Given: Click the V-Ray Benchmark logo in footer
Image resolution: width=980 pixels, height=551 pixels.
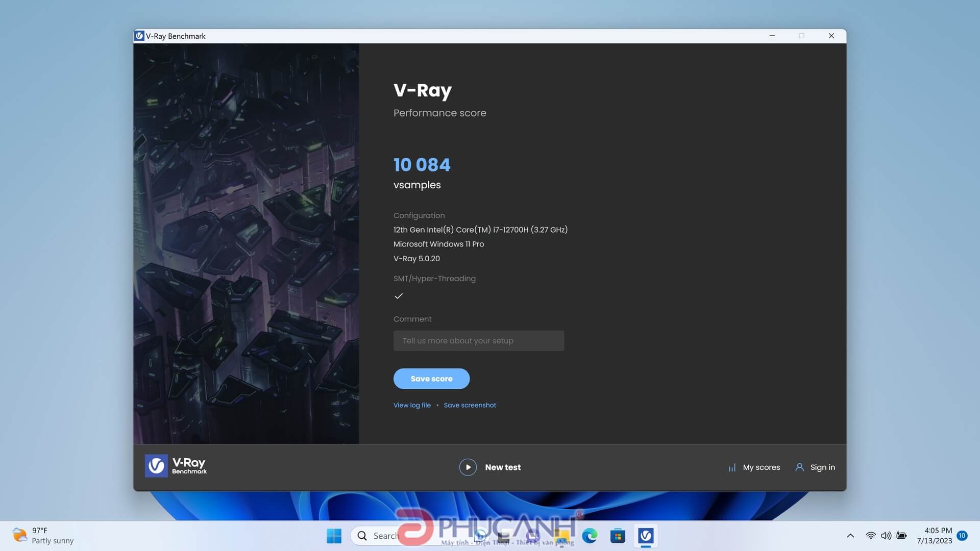Looking at the screenshot, I should tap(176, 466).
